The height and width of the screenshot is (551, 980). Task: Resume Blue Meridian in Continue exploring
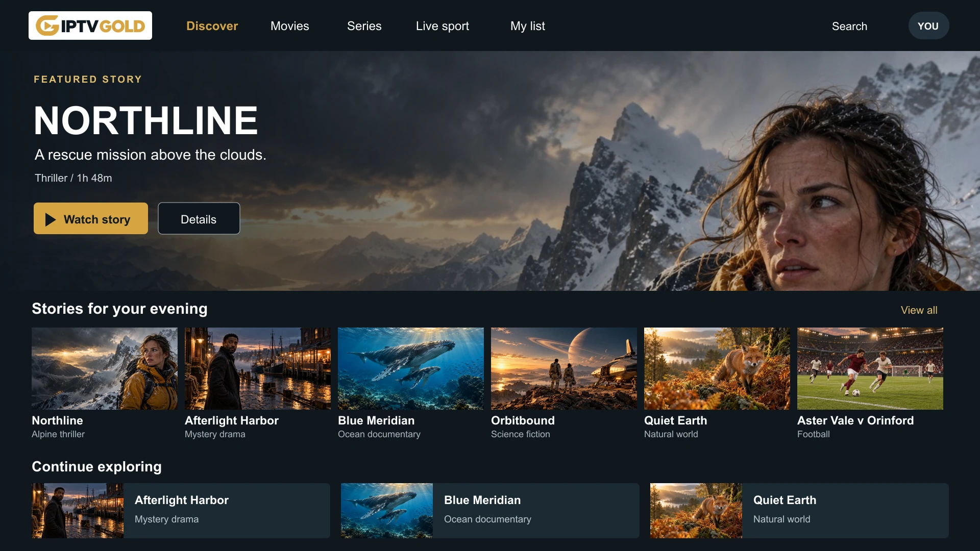click(x=490, y=511)
